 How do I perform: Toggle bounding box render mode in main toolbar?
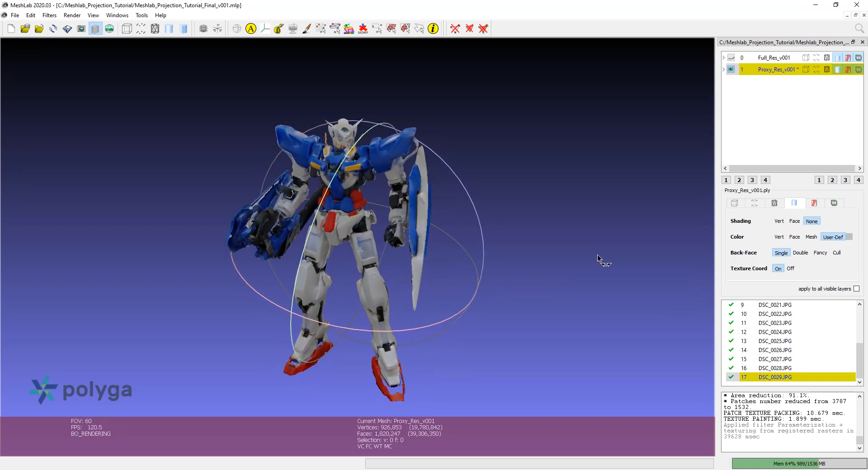click(x=127, y=29)
